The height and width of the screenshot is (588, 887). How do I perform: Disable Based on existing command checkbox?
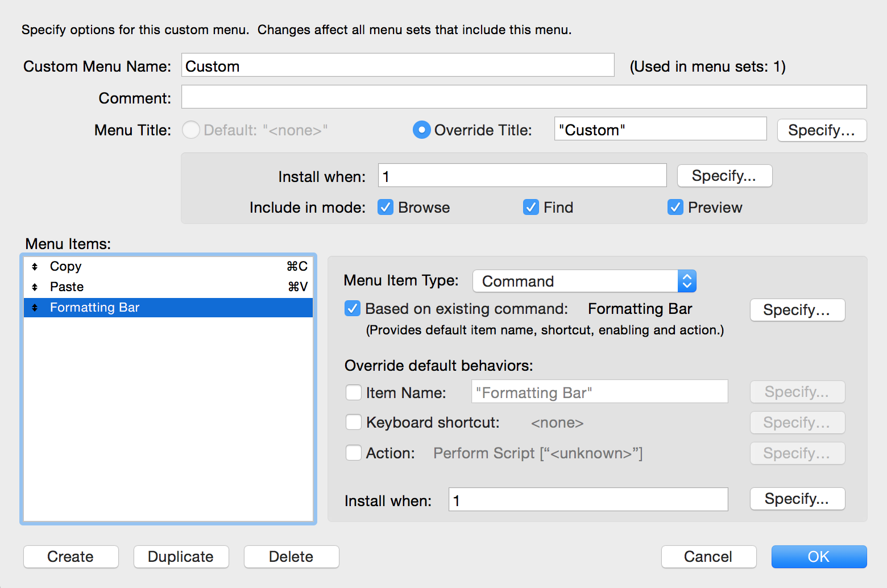pyautogui.click(x=353, y=309)
